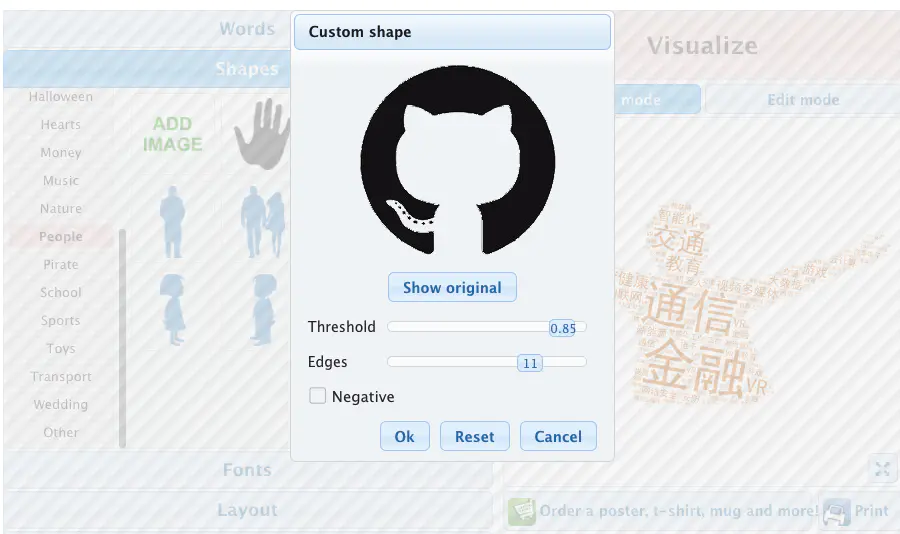900x534 pixels.
Task: Enable the Negative checkbox
Action: click(317, 396)
